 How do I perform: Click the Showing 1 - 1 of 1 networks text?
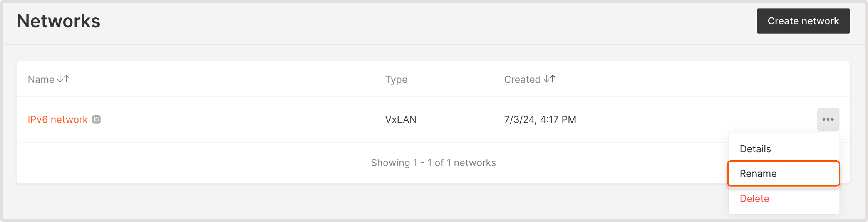point(433,163)
